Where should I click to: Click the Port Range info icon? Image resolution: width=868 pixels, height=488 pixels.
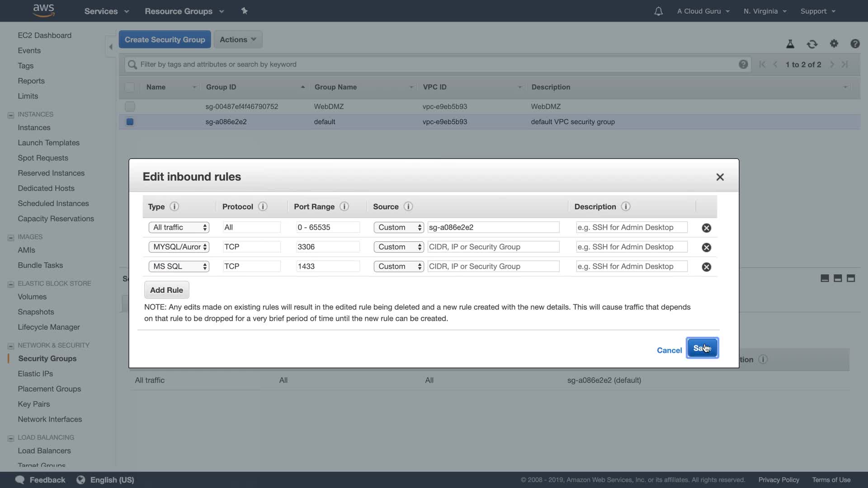344,206
